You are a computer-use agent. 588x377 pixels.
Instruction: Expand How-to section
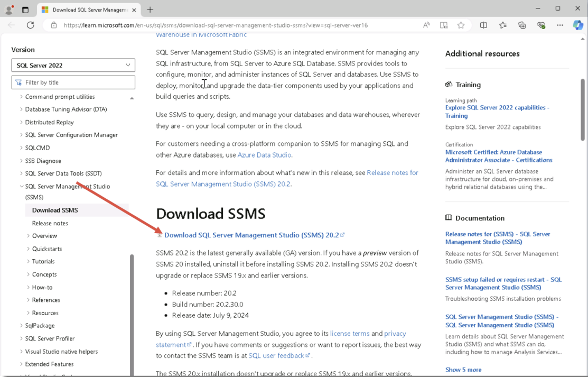pyautogui.click(x=28, y=287)
